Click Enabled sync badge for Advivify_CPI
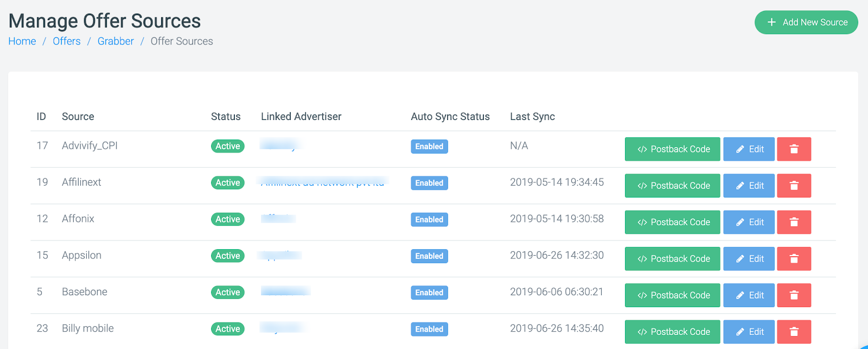 429,147
